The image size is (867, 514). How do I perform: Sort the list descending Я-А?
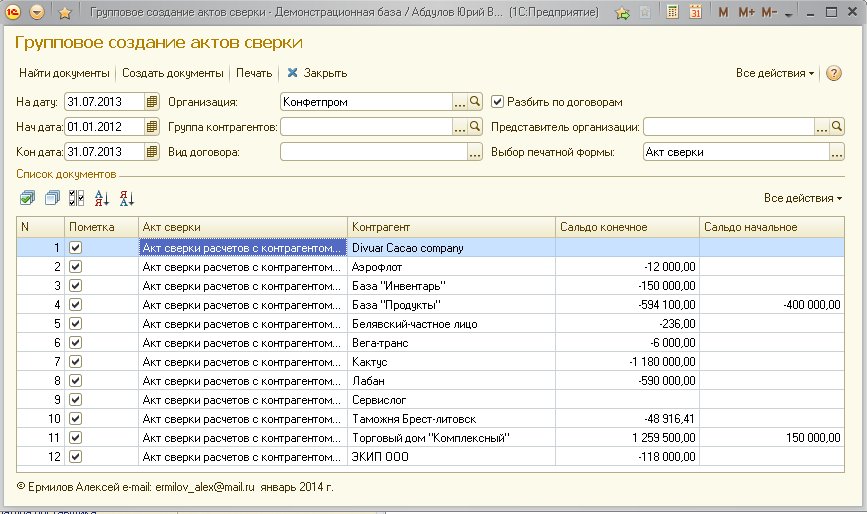[x=126, y=198]
